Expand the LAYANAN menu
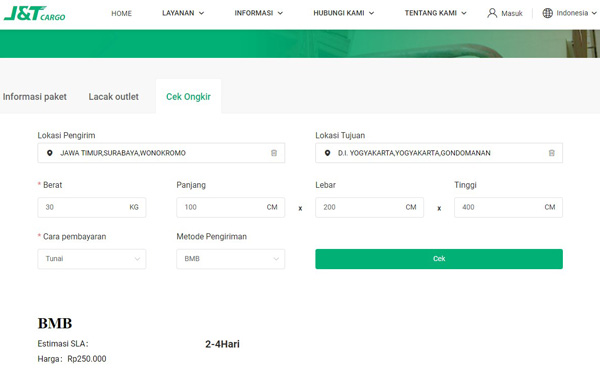The width and height of the screenshot is (600, 369). [x=183, y=13]
